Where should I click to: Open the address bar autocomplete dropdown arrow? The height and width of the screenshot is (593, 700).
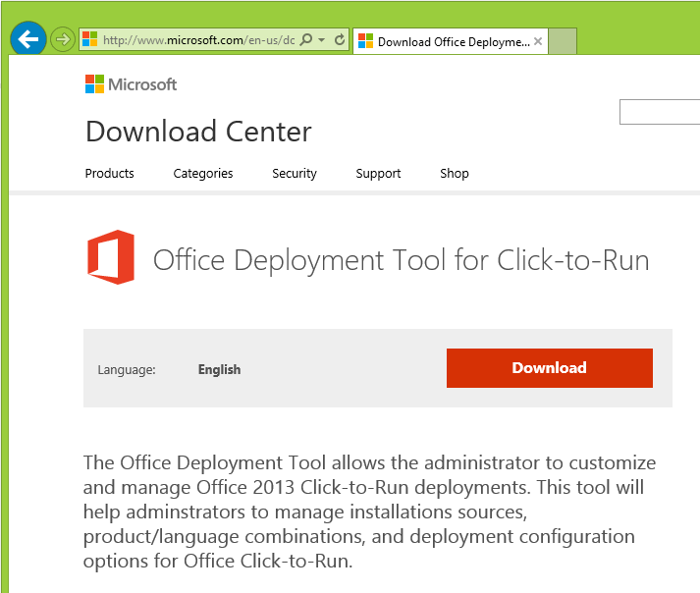point(321,39)
